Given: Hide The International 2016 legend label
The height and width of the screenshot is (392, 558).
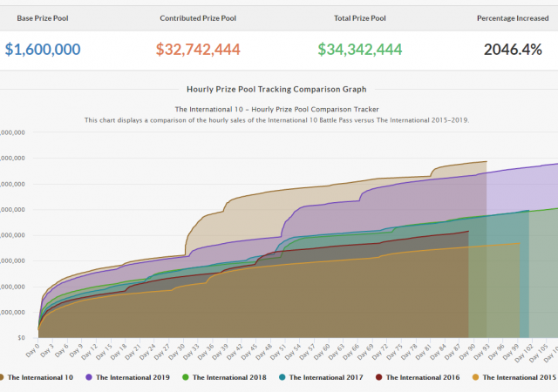Looking at the screenshot, I should 423,377.
